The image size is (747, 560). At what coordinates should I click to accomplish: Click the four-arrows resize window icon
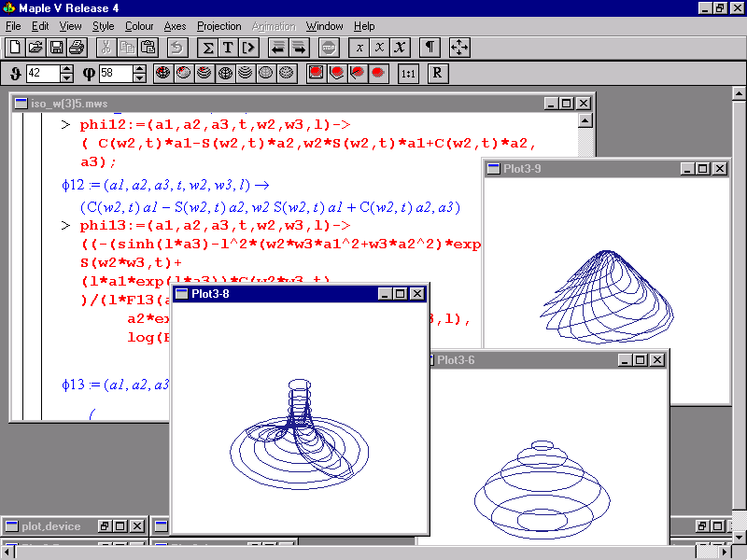(459, 48)
